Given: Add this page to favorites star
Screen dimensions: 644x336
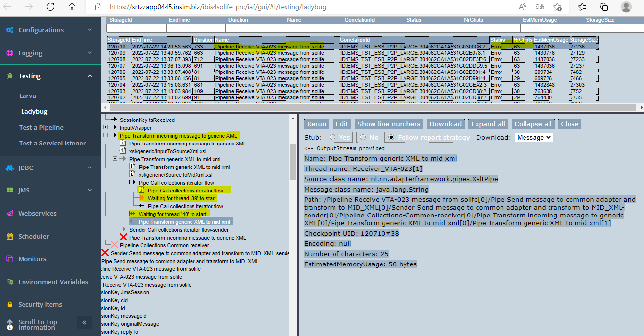Looking at the screenshot, I should point(557,7).
